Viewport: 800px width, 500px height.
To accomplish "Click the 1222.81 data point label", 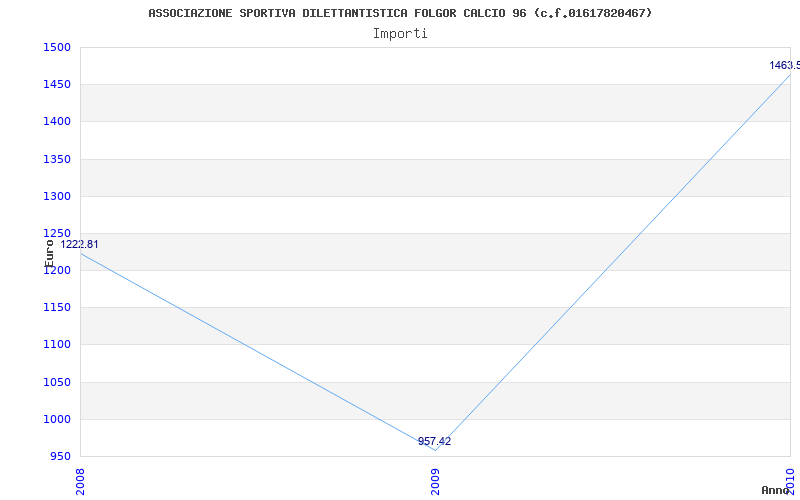I will click(79, 244).
